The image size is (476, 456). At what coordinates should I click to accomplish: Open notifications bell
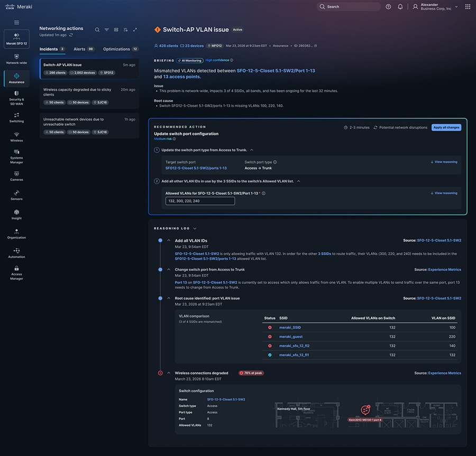(x=400, y=7)
